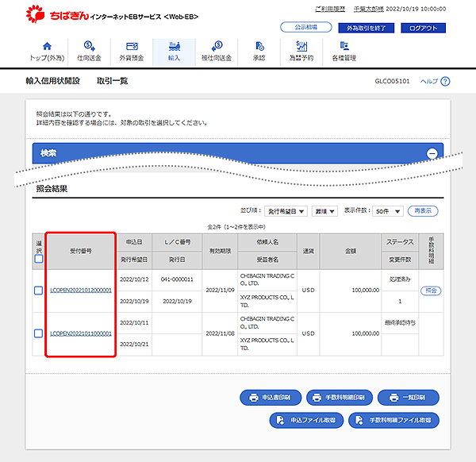This screenshot has height=462, width=476.
Task: Click the 手数料明細印刷 print button
Action: pyautogui.click(x=340, y=397)
